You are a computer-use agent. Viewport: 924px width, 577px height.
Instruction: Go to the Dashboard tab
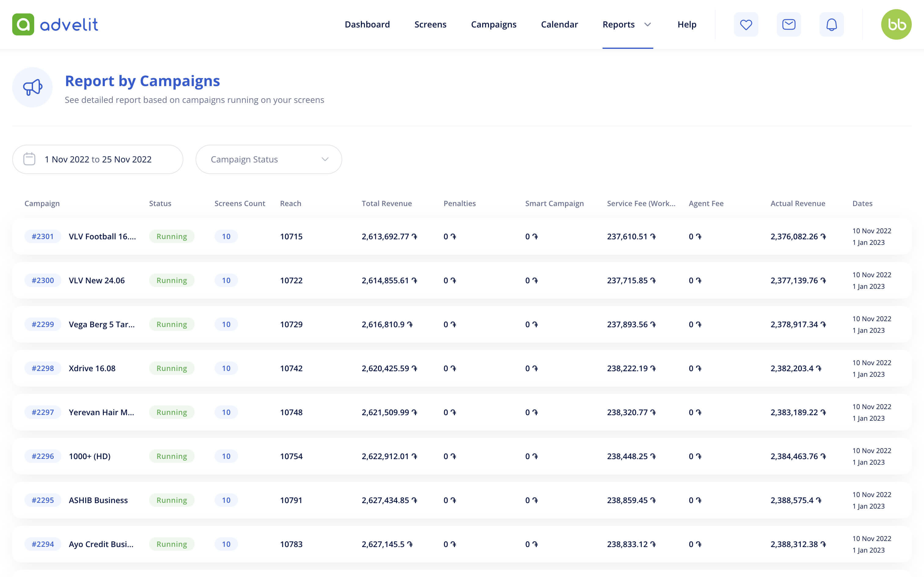click(367, 24)
